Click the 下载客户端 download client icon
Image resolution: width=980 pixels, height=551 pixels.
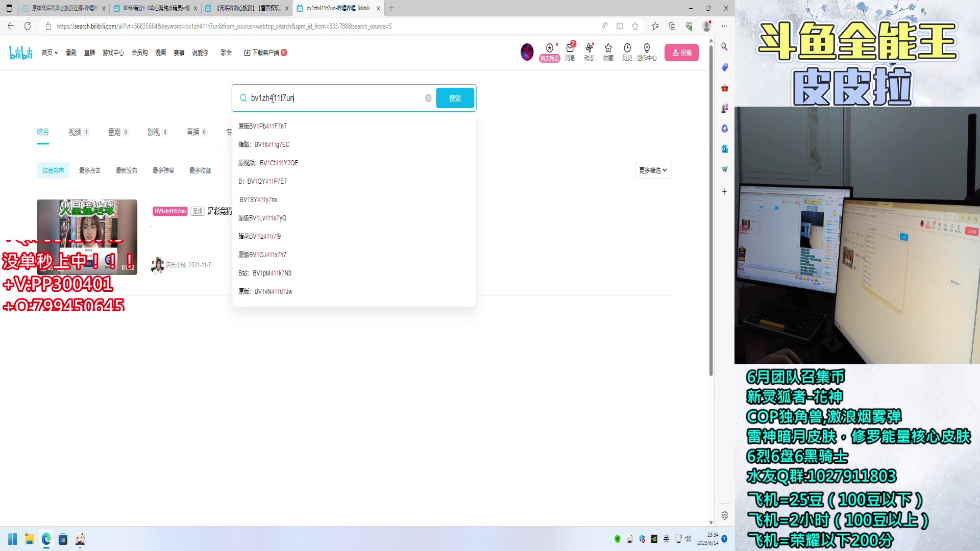(x=247, y=53)
